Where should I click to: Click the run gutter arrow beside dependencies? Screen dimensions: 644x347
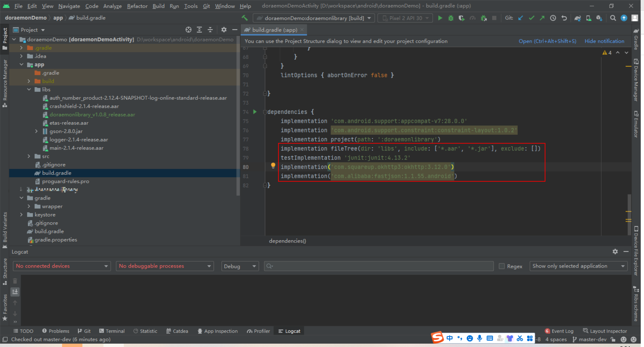255,112
